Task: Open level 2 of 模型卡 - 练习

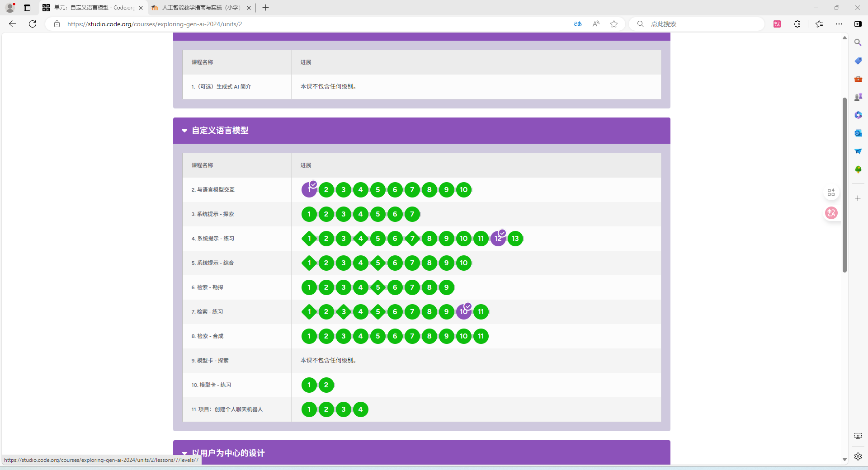Action: click(326, 385)
